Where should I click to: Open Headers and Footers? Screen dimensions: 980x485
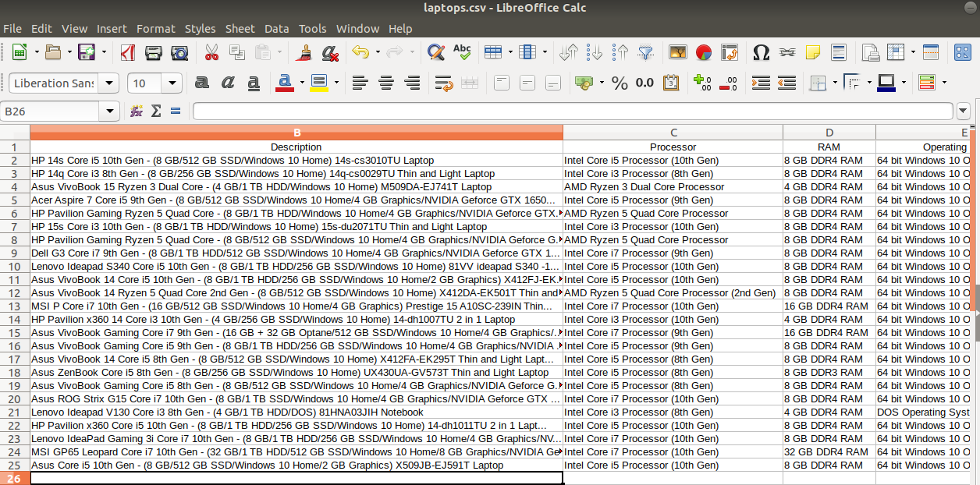(839, 52)
